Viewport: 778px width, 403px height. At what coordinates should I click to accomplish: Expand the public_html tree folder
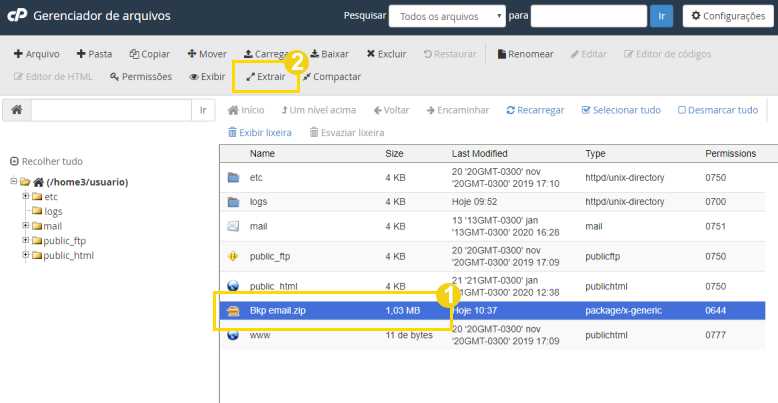click(x=25, y=255)
